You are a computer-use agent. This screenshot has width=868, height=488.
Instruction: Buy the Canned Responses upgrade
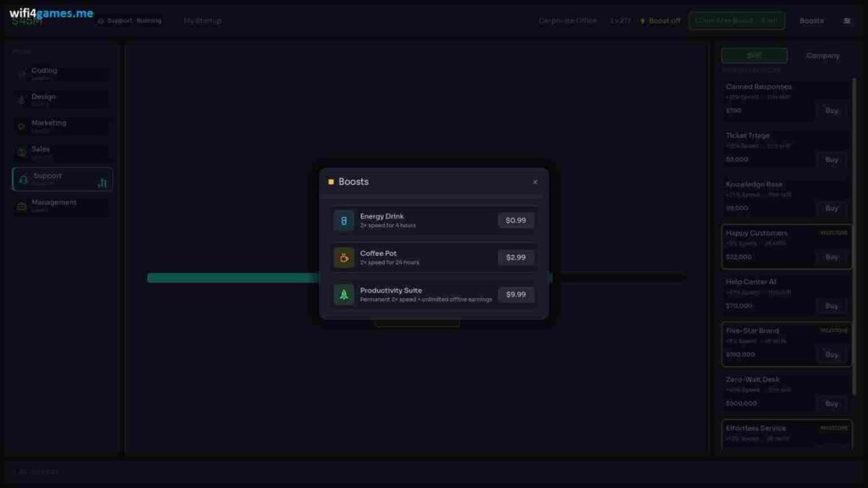point(832,111)
